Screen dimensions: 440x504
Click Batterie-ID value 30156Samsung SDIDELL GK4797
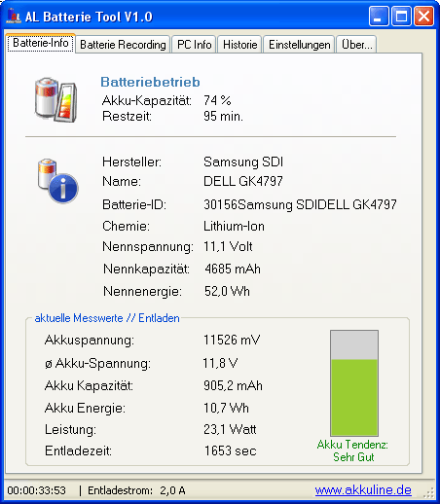pyautogui.click(x=300, y=204)
